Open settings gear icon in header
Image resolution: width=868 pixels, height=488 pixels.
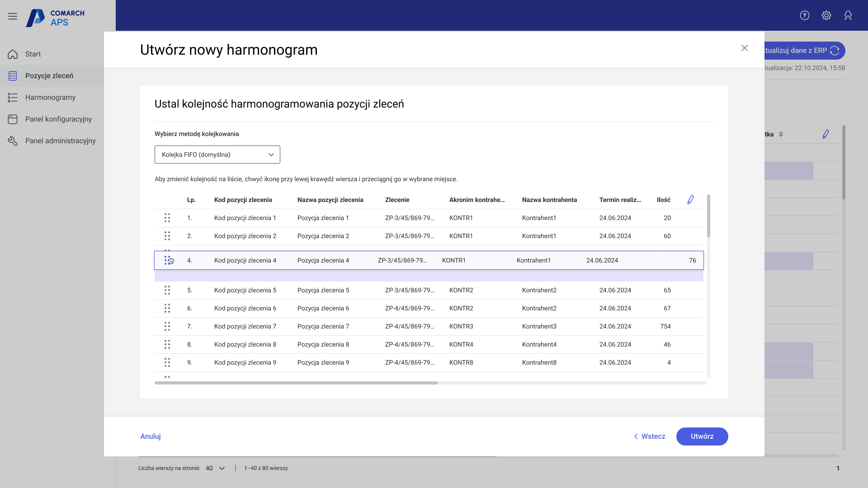coord(826,15)
